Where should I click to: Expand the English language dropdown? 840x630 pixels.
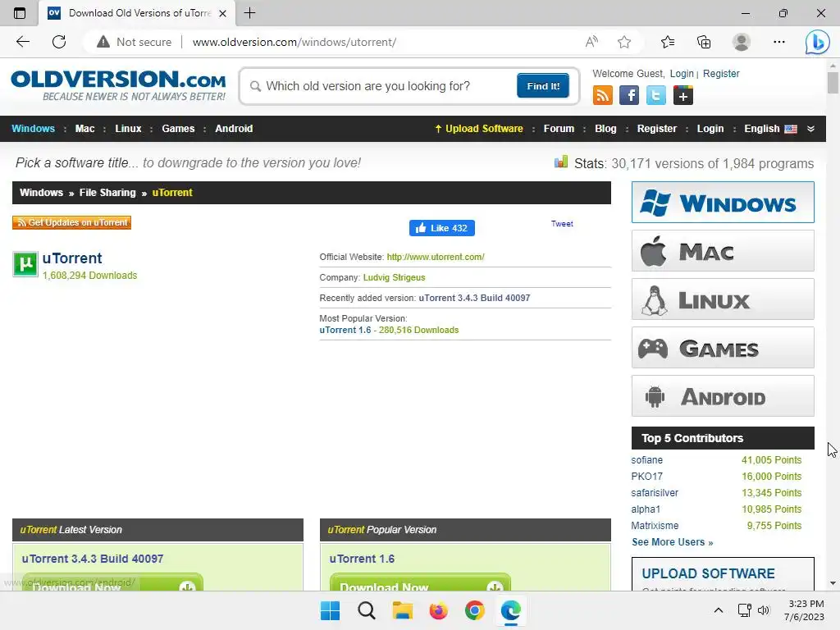(770, 129)
